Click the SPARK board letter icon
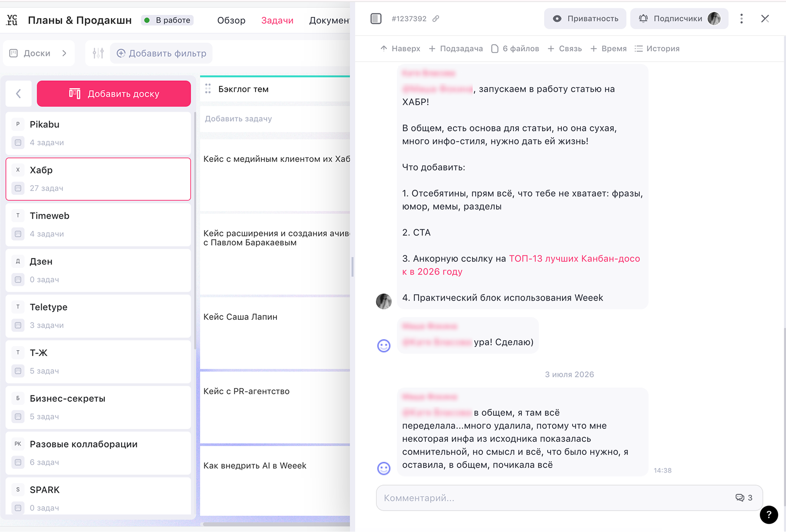786x532 pixels. tap(18, 490)
